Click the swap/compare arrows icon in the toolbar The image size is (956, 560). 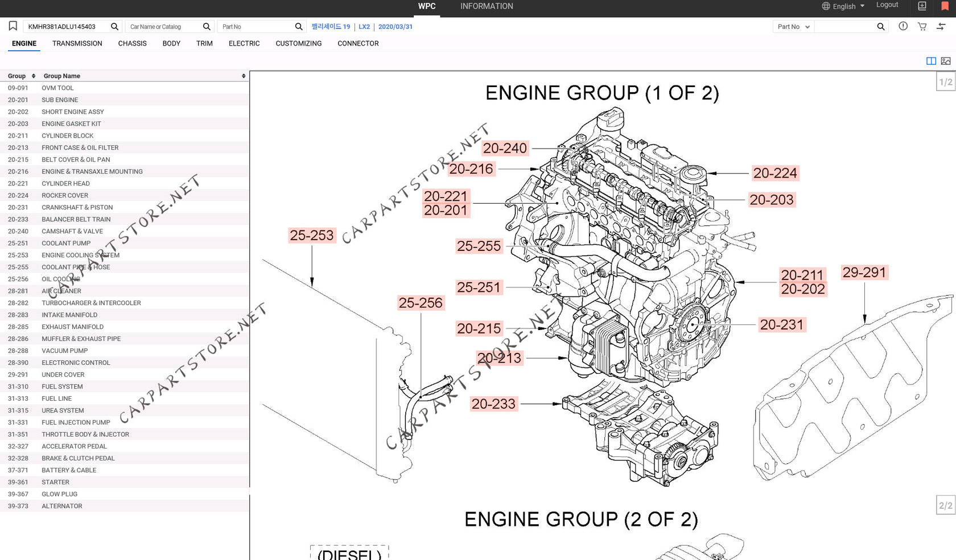pos(941,26)
